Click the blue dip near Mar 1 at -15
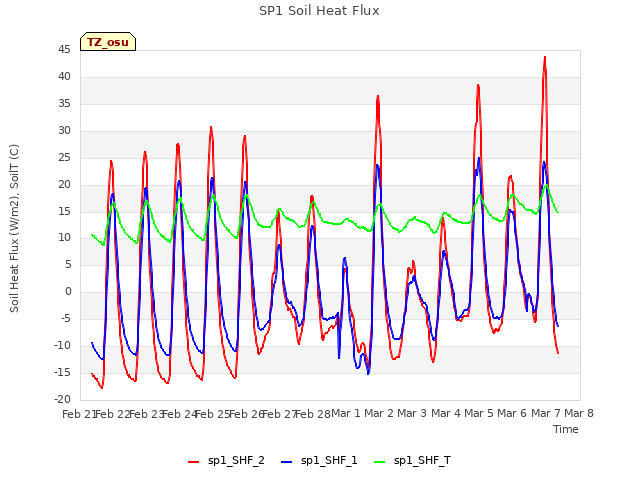 tap(368, 373)
